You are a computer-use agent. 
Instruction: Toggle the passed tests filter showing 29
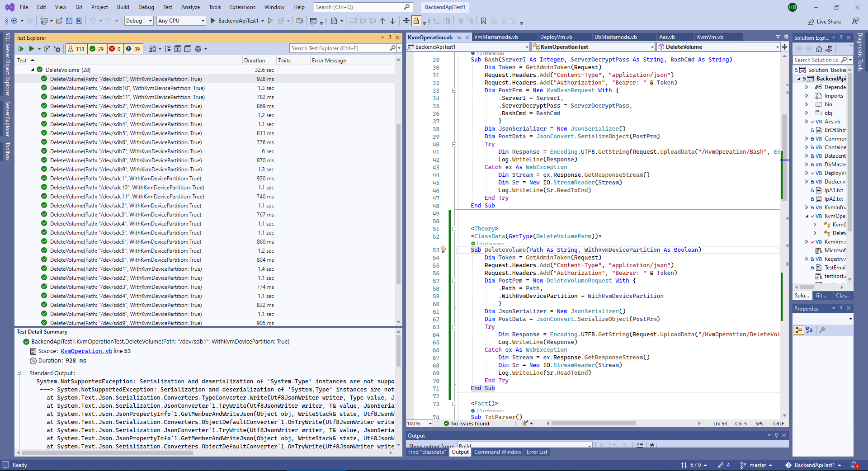(97, 49)
